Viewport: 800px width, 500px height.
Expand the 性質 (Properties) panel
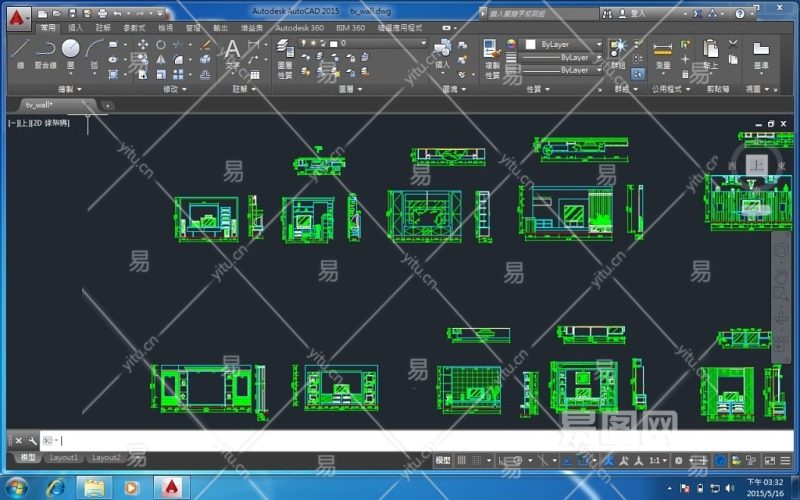point(538,89)
